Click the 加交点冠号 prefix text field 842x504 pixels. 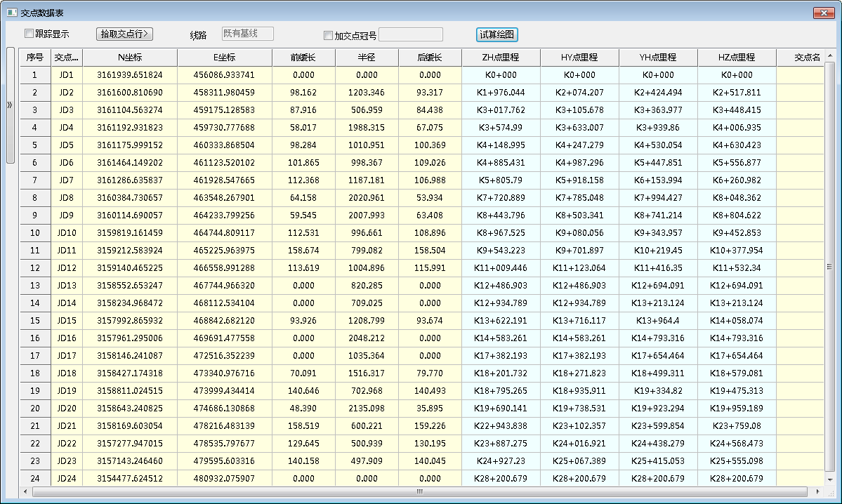[x=411, y=35]
